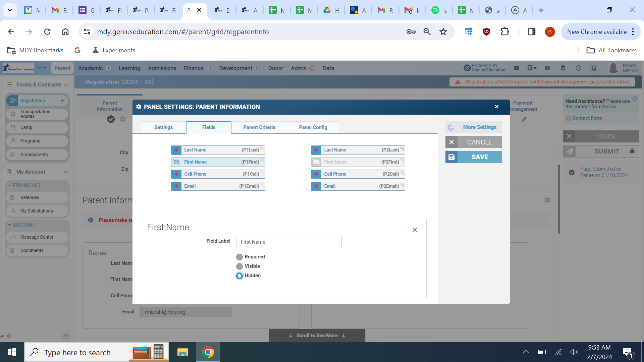644x362 pixels.
Task: Switch to the Parent Criteria tab
Action: tap(259, 127)
